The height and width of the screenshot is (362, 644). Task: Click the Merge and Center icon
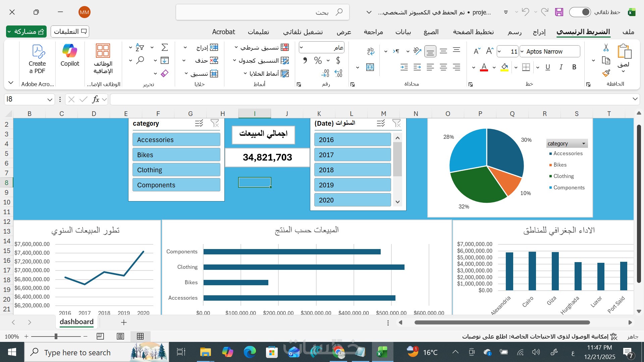[x=370, y=67]
